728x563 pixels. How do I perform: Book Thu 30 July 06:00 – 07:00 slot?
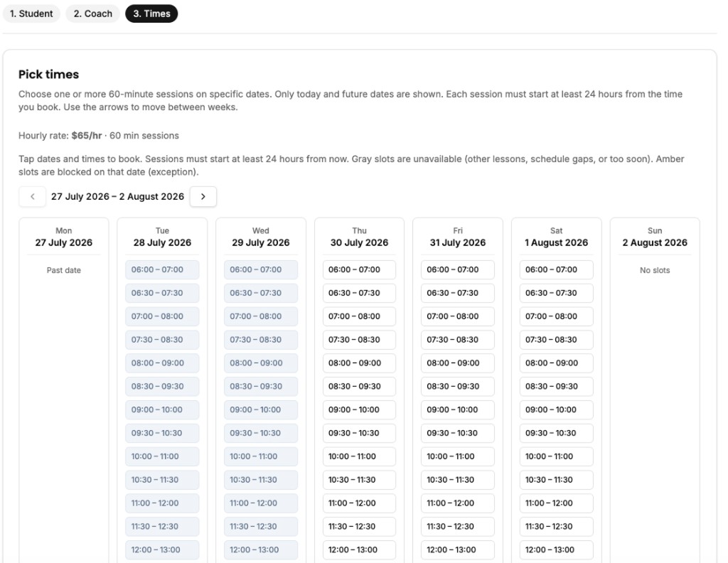[x=359, y=269]
